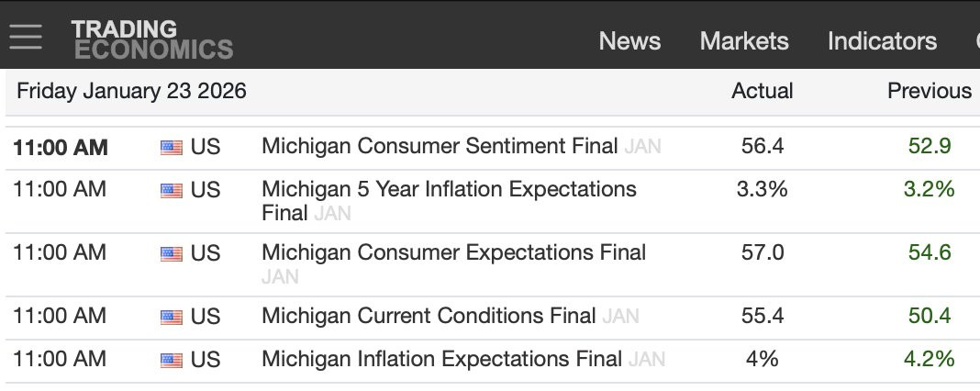Click US flag beside Michigan Inflation Expectations Final
The height and width of the screenshot is (391, 980).
coord(172,360)
